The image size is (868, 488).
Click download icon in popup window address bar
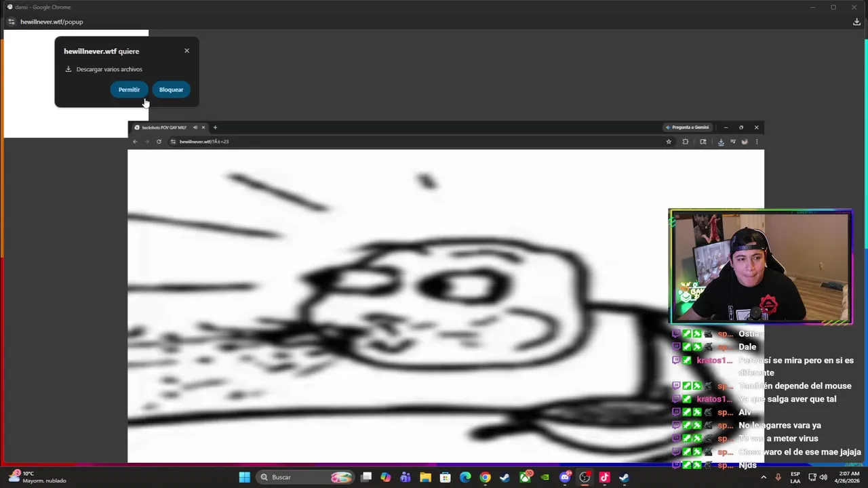tap(856, 22)
